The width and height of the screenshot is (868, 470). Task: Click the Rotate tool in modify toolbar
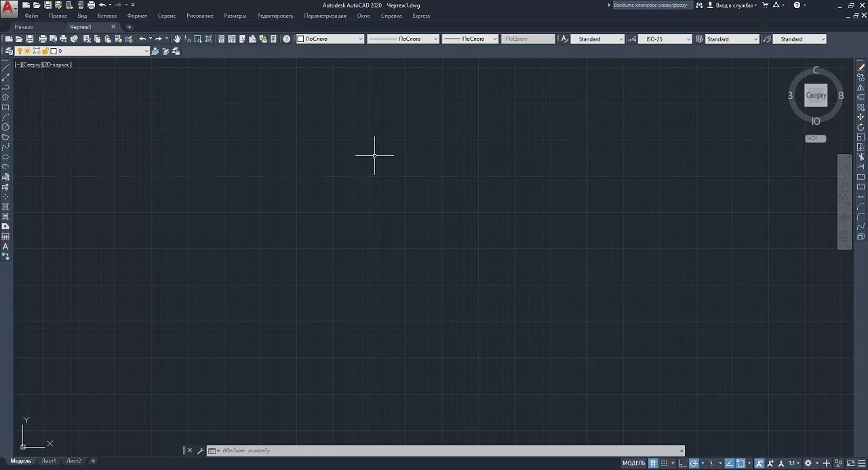pyautogui.click(x=861, y=127)
